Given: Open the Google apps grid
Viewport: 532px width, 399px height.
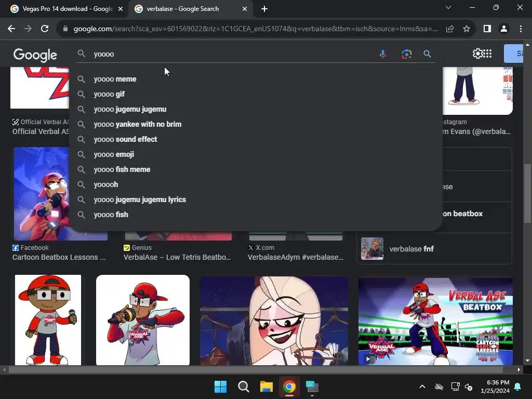Looking at the screenshot, I should 487,54.
